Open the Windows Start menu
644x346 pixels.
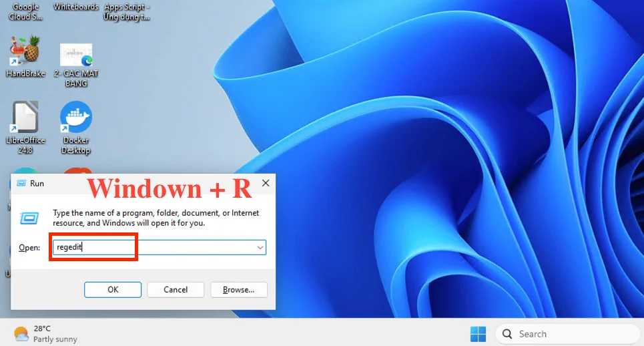(478, 334)
